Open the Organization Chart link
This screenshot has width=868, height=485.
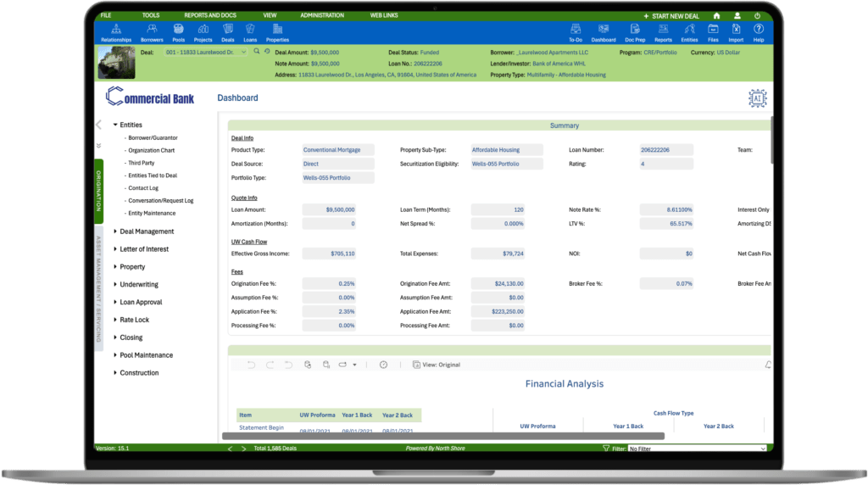pyautogui.click(x=151, y=150)
